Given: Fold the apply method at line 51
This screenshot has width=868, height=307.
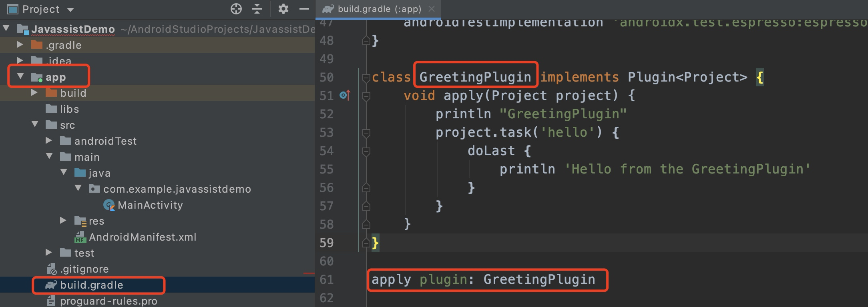Looking at the screenshot, I should click(366, 96).
